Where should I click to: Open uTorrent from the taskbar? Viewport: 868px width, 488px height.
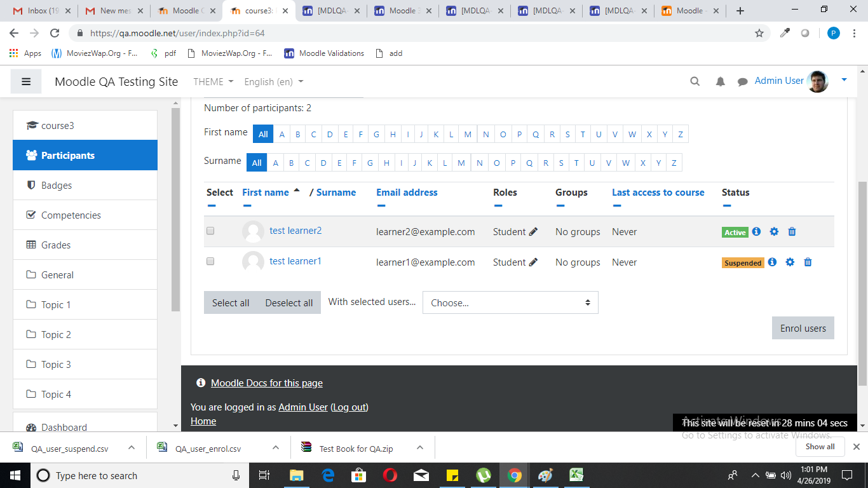coord(484,475)
